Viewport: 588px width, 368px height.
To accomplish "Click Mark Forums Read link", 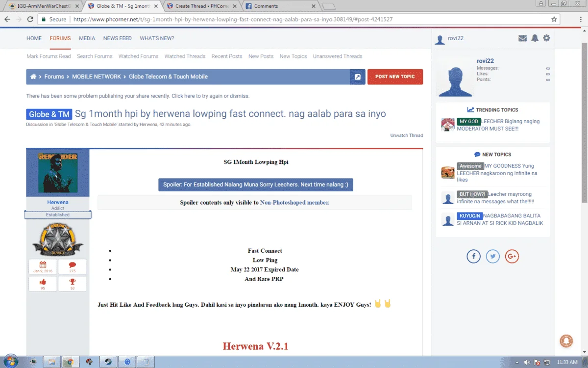I will pos(49,56).
